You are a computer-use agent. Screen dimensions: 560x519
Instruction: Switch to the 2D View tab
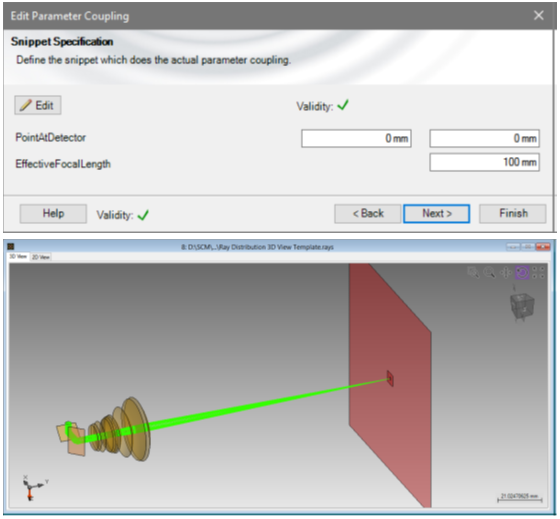(x=41, y=257)
